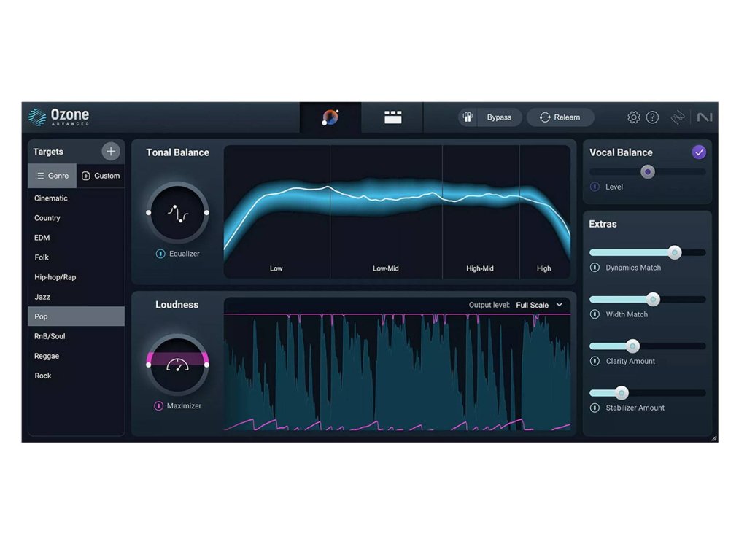
Task: Select the Rock genre target
Action: click(76, 376)
